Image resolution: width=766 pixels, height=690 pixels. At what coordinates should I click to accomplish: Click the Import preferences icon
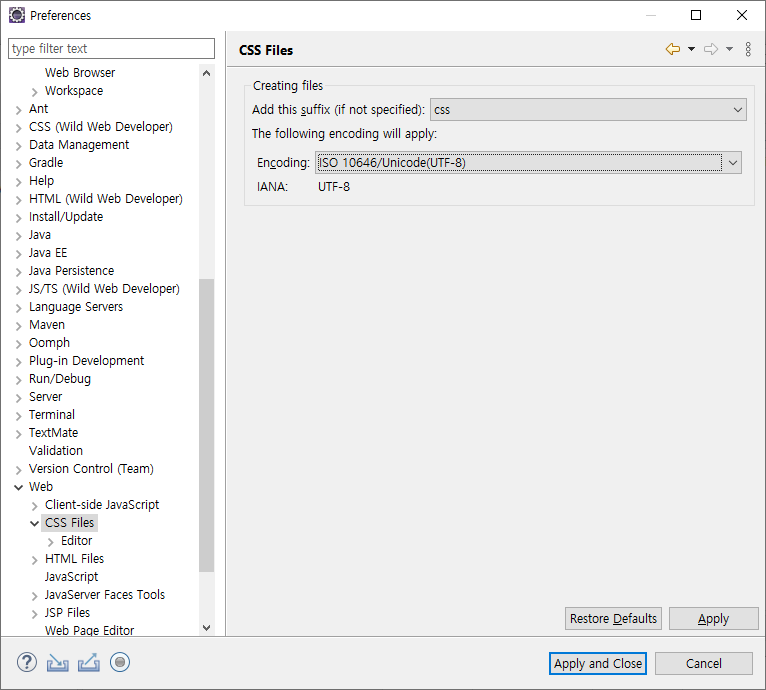[58, 663]
